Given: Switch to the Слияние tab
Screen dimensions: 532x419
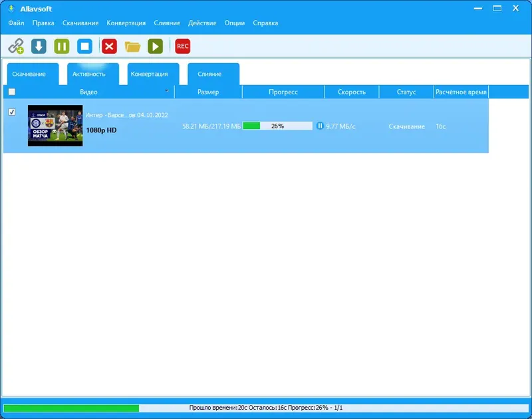Looking at the screenshot, I should pyautogui.click(x=213, y=74).
